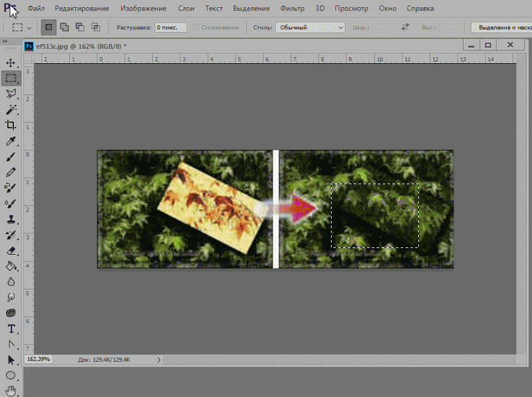Select the Color Replacement brush tool
The height and width of the screenshot is (397, 532).
[x=11, y=188]
